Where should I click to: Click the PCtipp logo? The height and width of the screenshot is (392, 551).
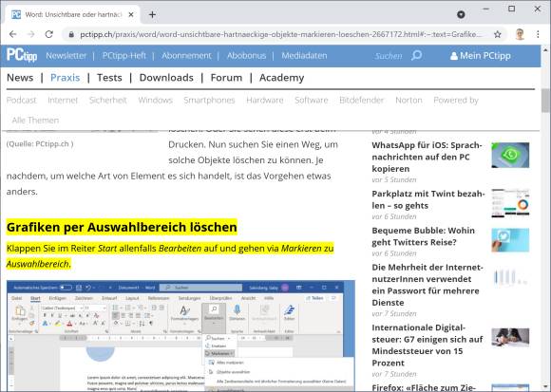tap(22, 55)
